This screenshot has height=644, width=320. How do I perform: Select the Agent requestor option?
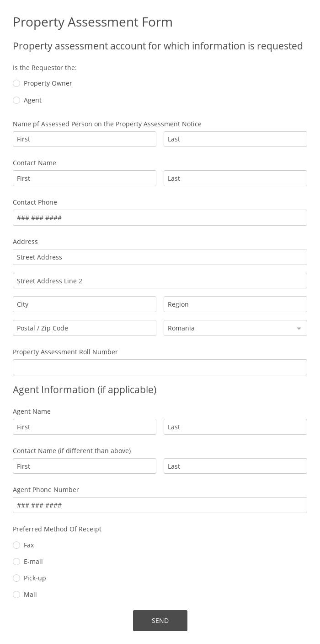[x=16, y=100]
